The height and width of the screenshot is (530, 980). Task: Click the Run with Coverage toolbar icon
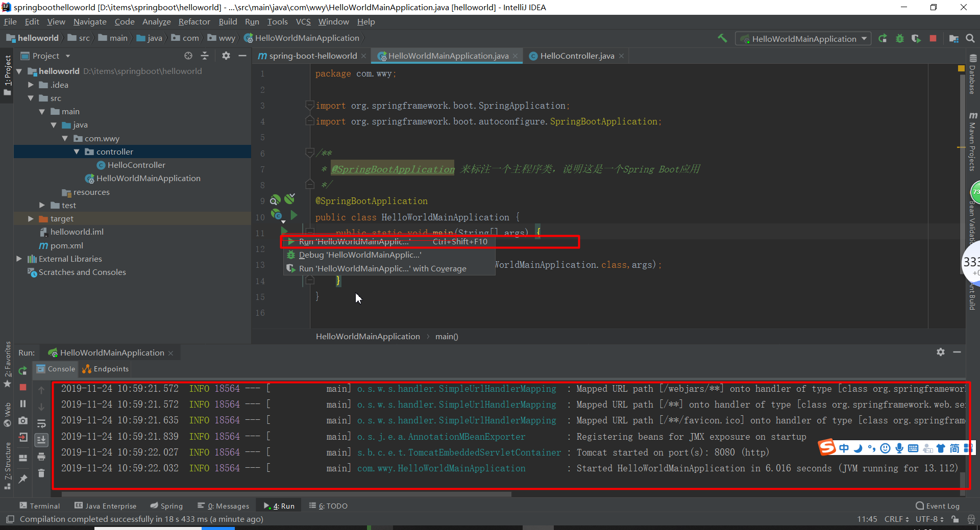pos(916,38)
